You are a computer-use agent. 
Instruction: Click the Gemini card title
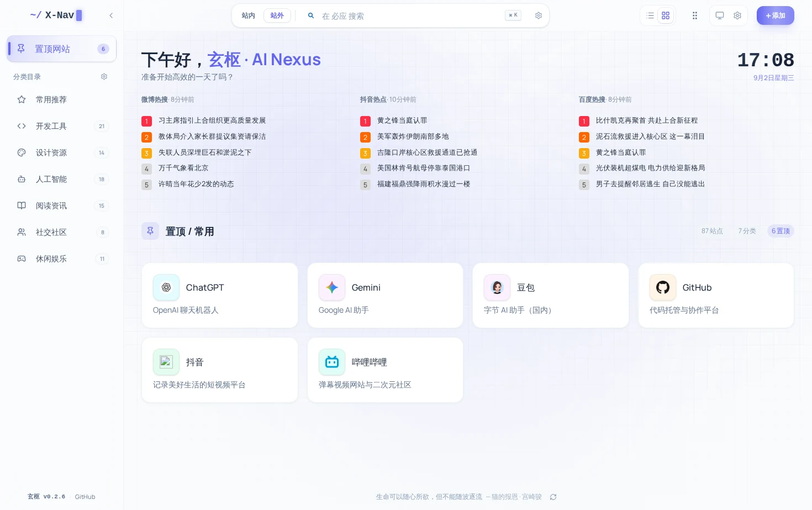[366, 287]
